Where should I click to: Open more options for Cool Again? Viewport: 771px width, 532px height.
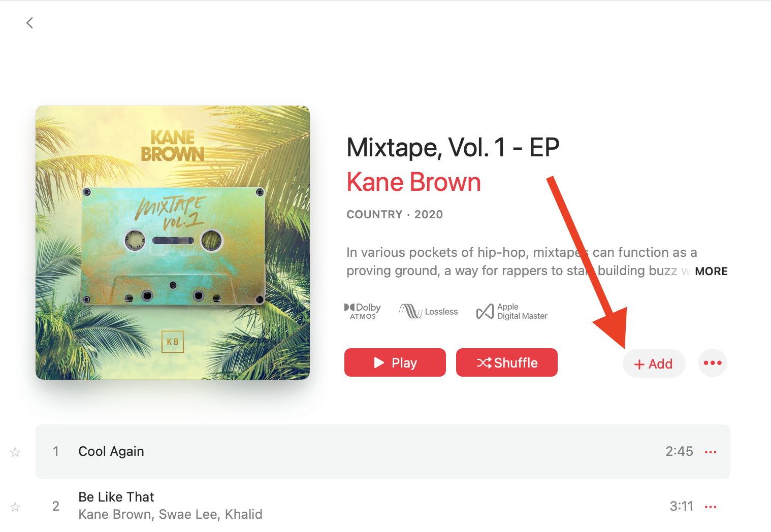coord(711,452)
